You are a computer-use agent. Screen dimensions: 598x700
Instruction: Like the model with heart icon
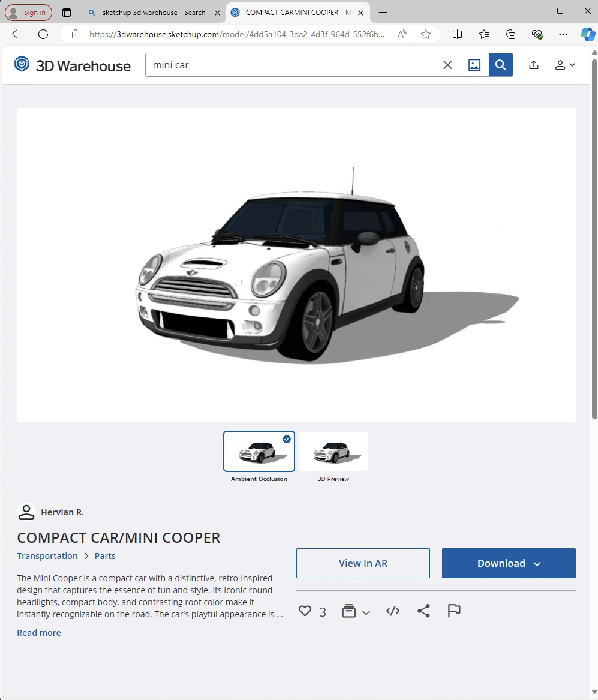[x=305, y=611]
